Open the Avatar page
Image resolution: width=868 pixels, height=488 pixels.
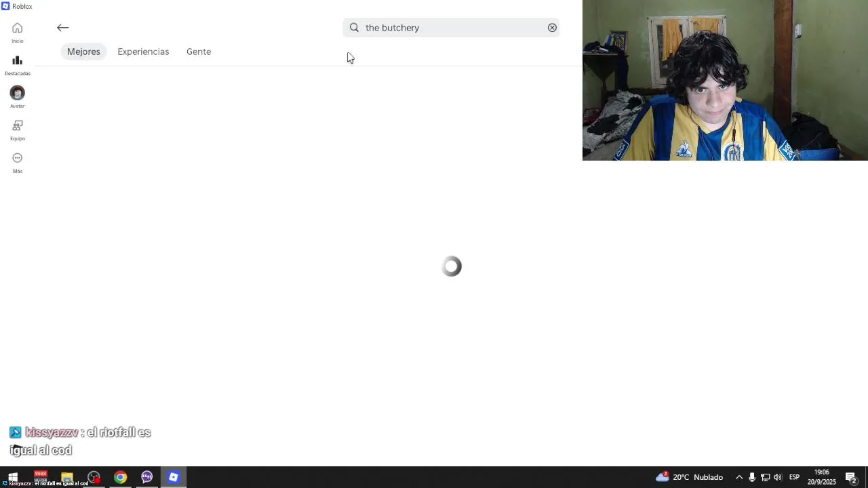click(x=17, y=97)
